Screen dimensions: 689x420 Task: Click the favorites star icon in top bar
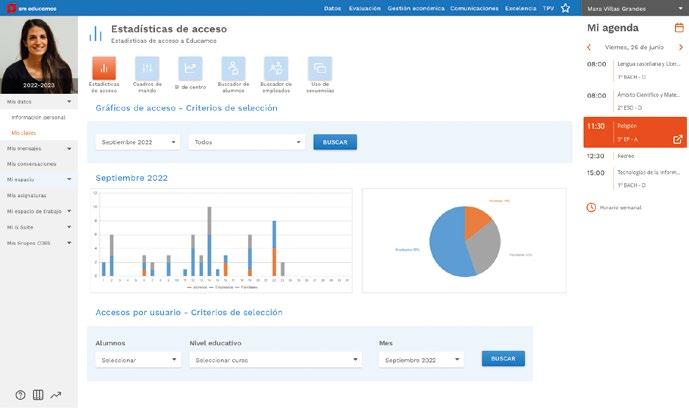566,8
